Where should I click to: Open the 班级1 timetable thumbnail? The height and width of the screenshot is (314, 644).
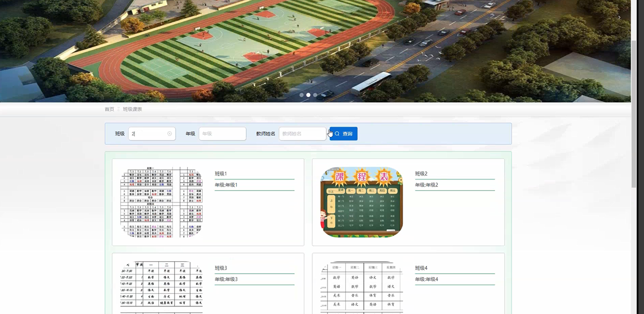pyautogui.click(x=162, y=202)
